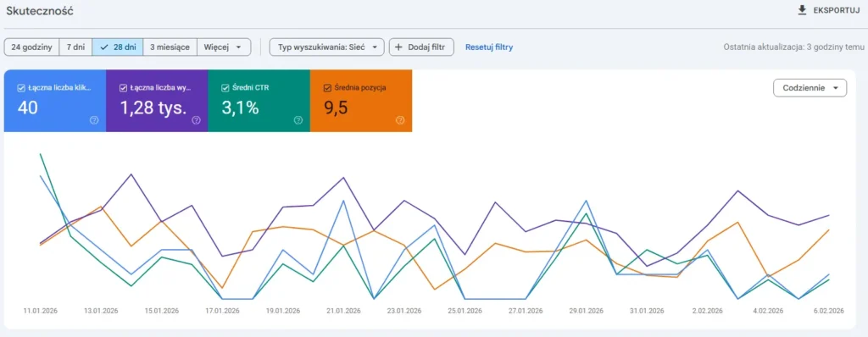This screenshot has height=337, width=868.
Task: Toggle the total impressions checkbox
Action: (x=123, y=87)
